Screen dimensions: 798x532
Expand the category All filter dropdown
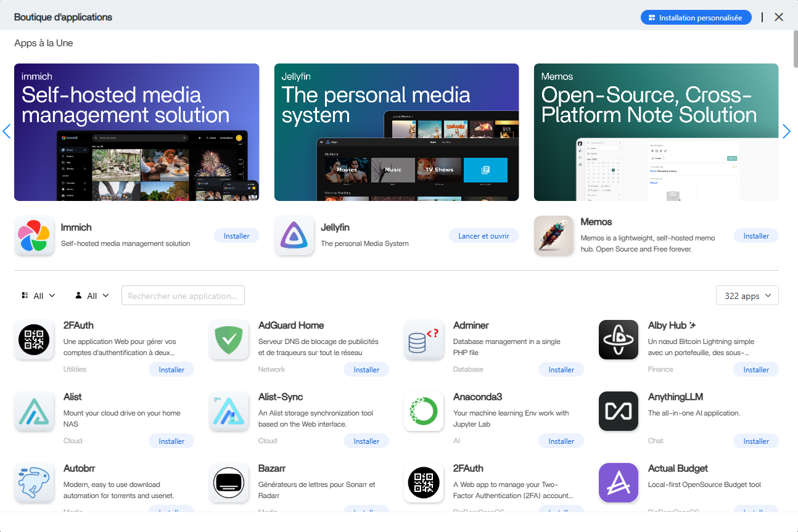38,296
